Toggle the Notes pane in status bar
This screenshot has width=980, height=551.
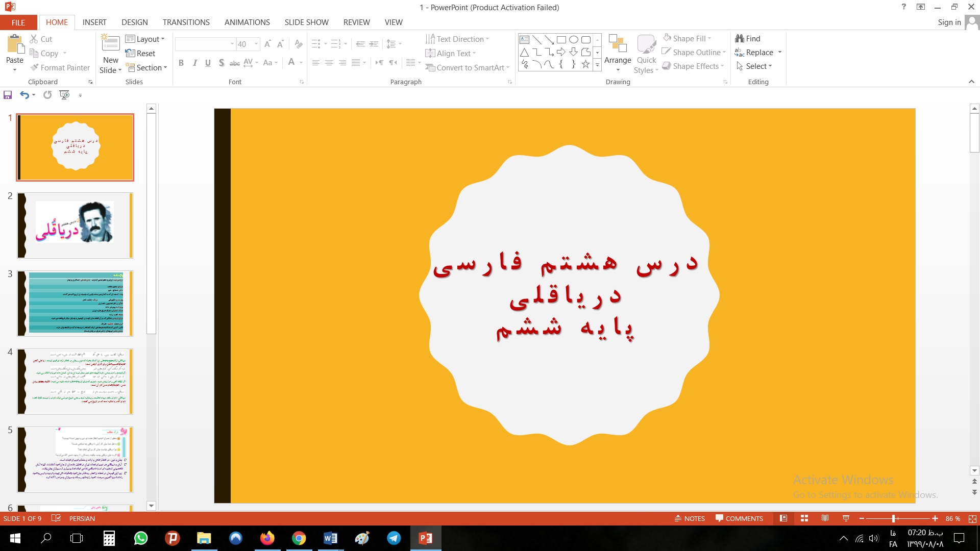(690, 518)
